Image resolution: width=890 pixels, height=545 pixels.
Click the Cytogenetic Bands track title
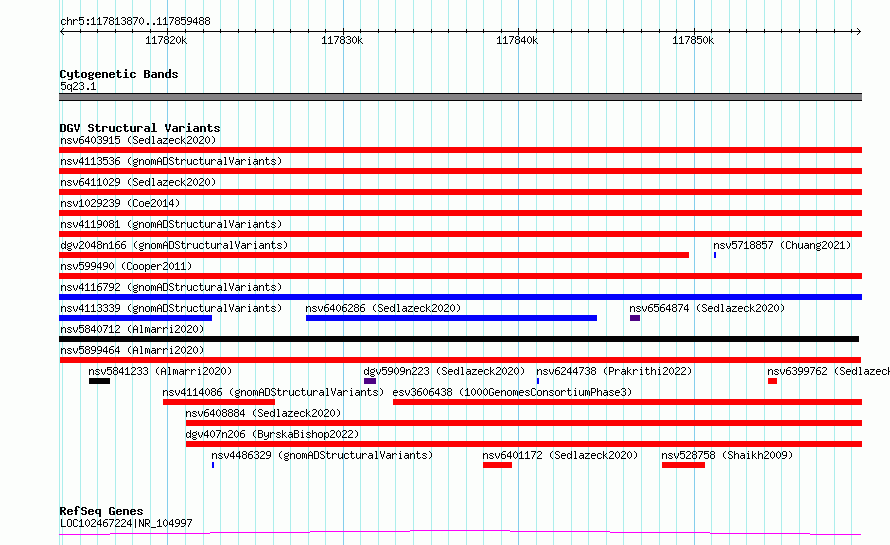click(119, 74)
